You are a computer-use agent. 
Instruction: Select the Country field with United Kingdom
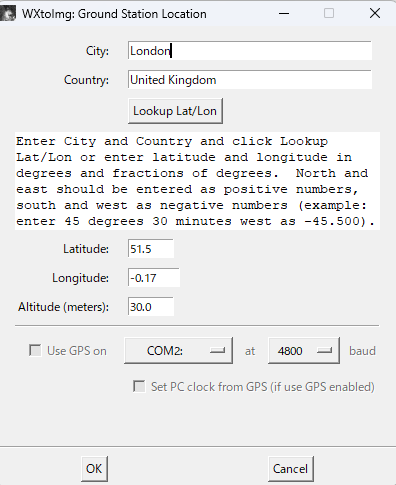point(250,80)
